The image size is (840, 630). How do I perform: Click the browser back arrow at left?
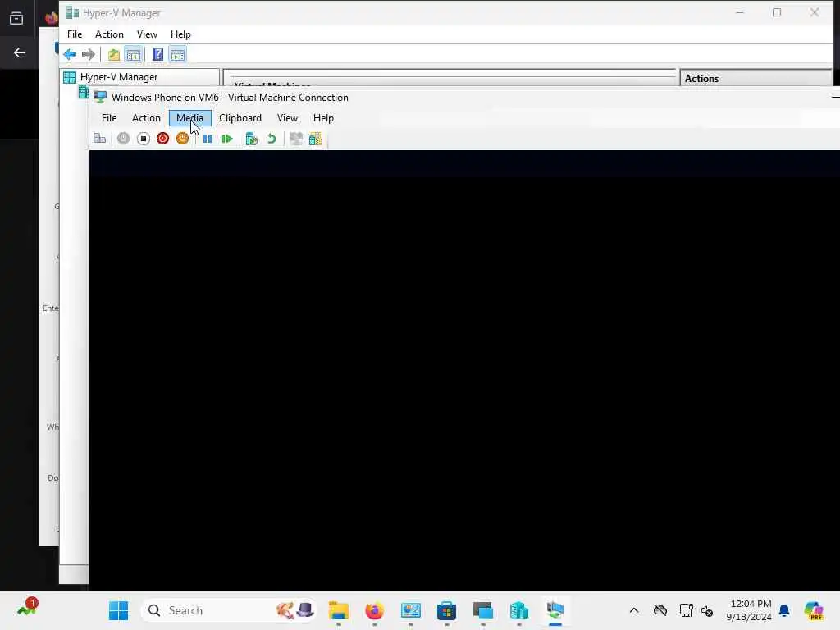(20, 52)
